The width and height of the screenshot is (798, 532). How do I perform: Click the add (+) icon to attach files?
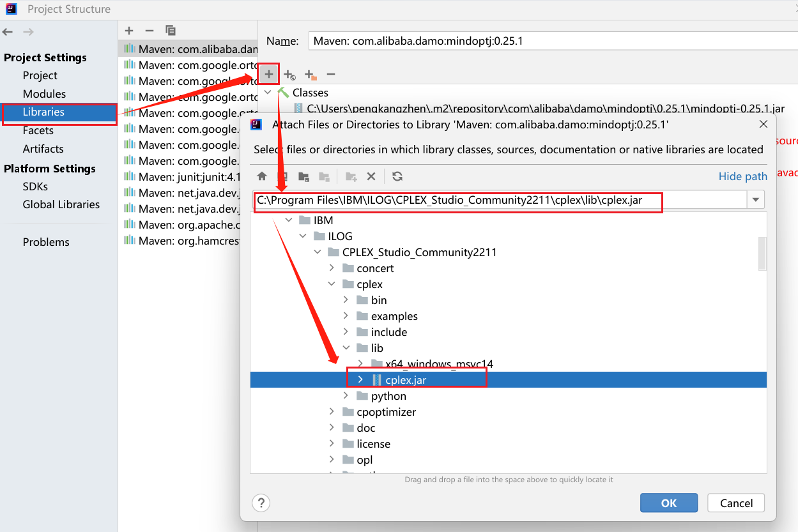click(x=268, y=74)
